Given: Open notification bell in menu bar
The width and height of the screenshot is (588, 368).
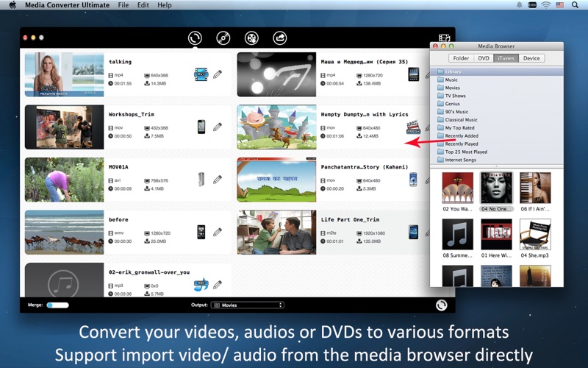Looking at the screenshot, I should 520,5.
